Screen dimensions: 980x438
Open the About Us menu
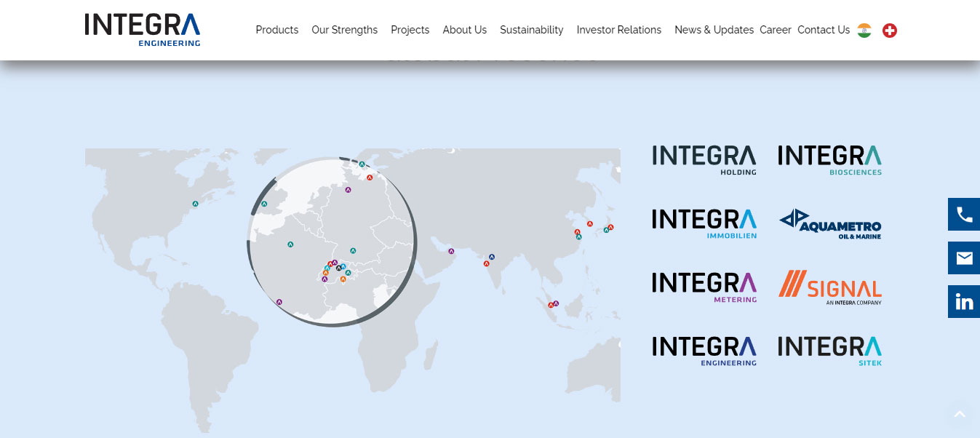pos(464,30)
